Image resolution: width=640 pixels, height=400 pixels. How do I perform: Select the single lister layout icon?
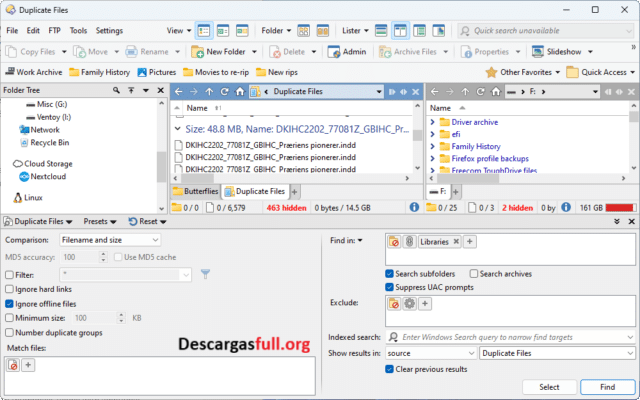381,31
